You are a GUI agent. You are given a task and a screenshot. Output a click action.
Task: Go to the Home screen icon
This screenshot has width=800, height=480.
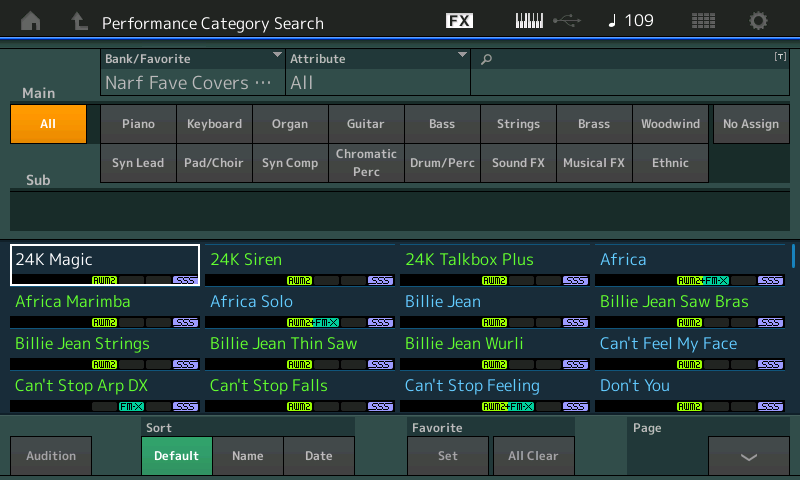tap(31, 21)
